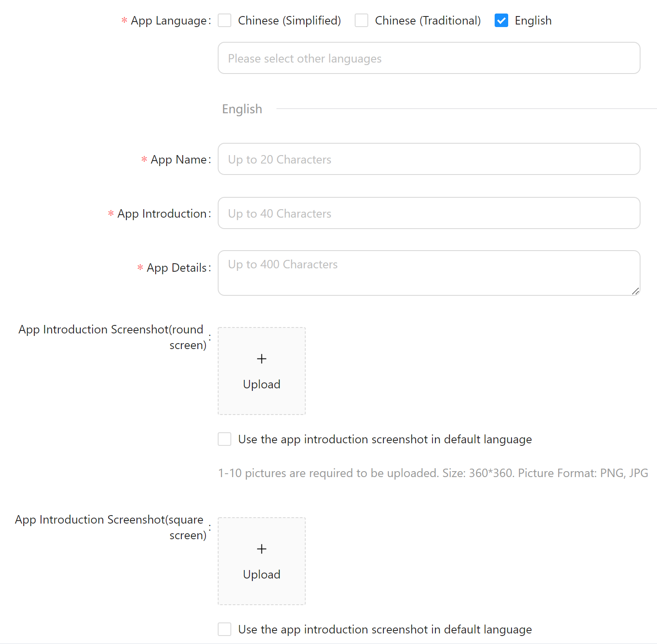
Task: Open the 'Please select other languages' dropdown
Action: [x=429, y=58]
